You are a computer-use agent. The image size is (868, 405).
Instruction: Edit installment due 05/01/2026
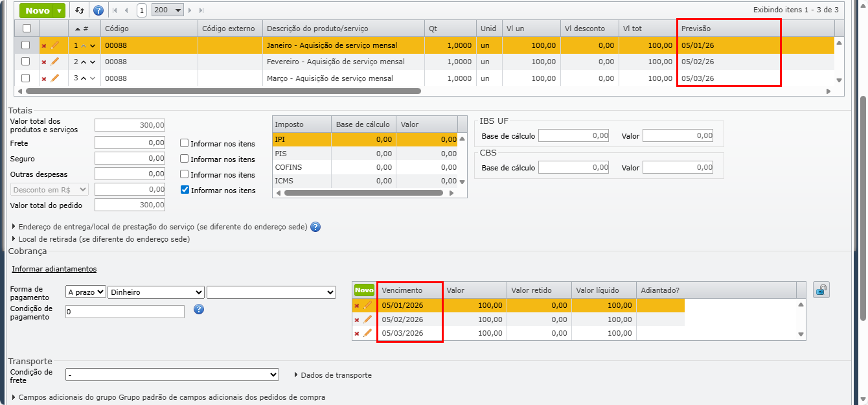coord(367,305)
